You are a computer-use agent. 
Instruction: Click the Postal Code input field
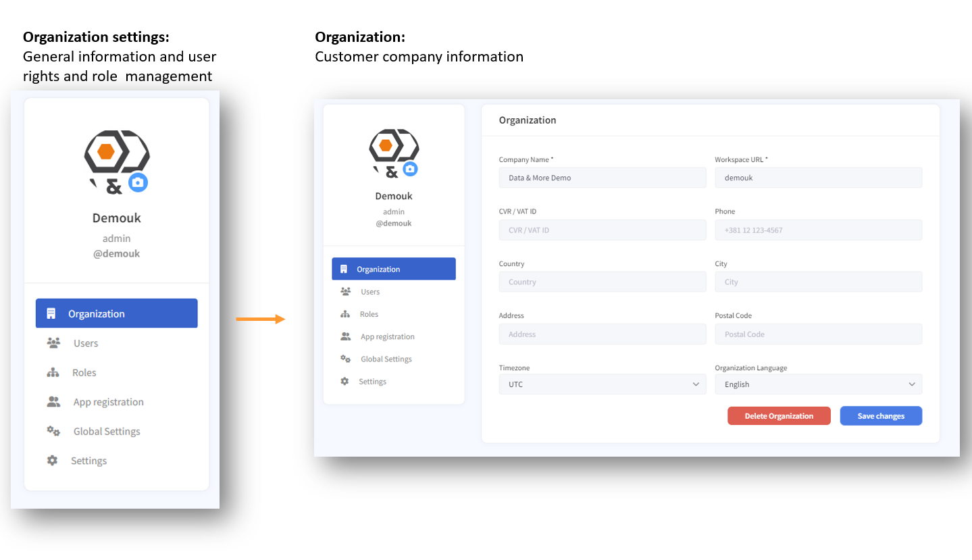pyautogui.click(x=819, y=334)
